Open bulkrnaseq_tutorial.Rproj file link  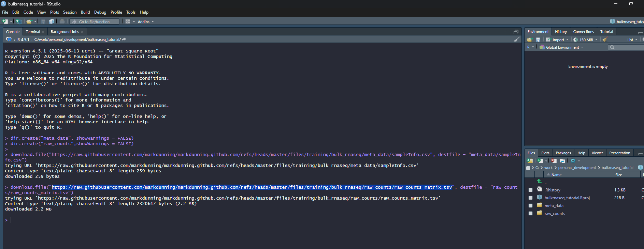[x=567, y=198]
